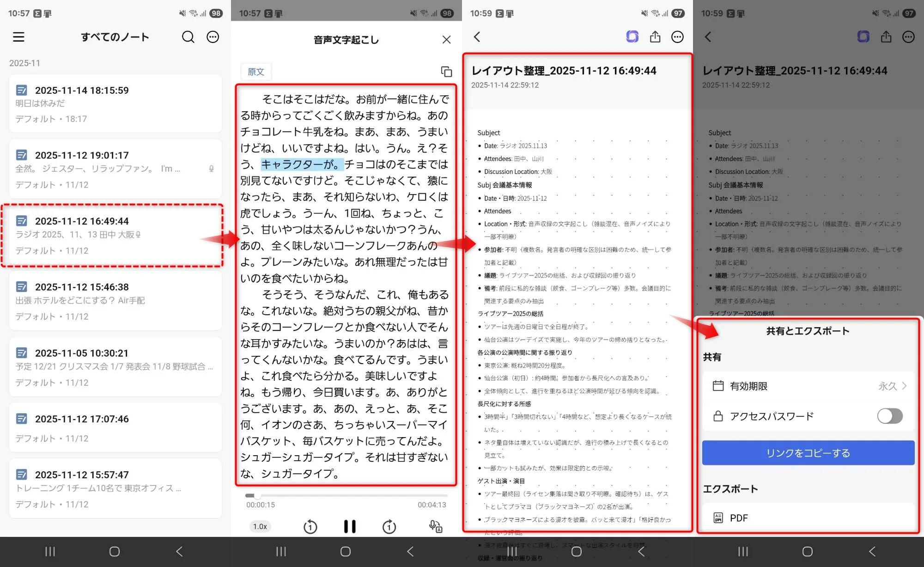Image resolution: width=924 pixels, height=567 pixels.
Task: Rewind audio with the back-skip icon
Action: (x=310, y=527)
